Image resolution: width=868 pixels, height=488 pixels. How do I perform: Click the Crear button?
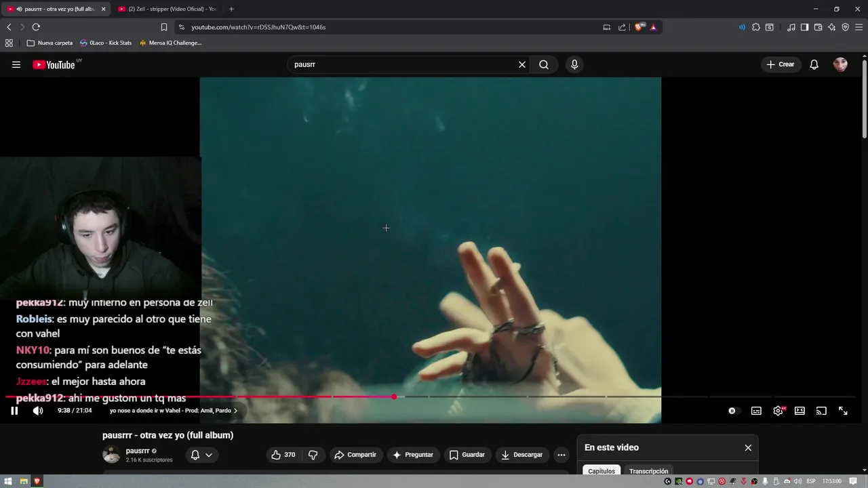(x=780, y=64)
